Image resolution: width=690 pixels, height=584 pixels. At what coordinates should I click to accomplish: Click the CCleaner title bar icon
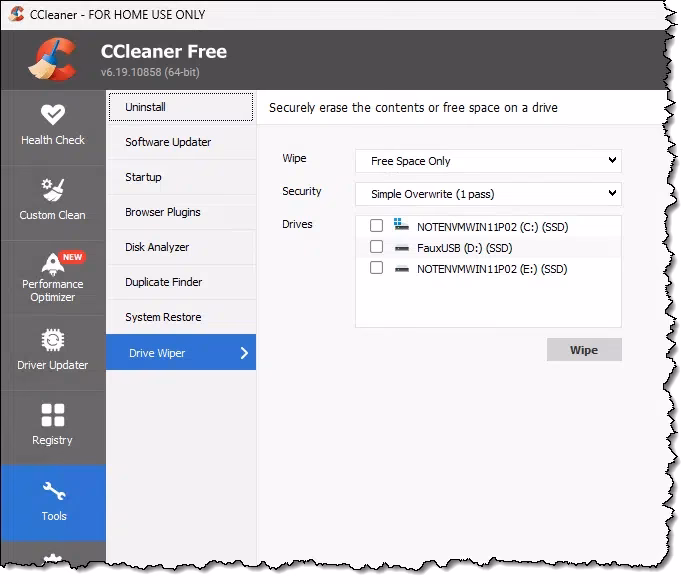(x=16, y=14)
